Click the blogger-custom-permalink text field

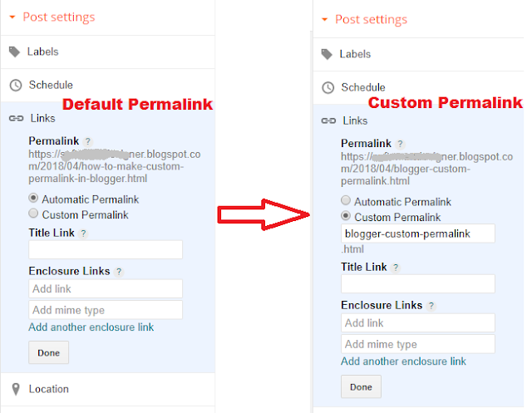click(x=417, y=234)
